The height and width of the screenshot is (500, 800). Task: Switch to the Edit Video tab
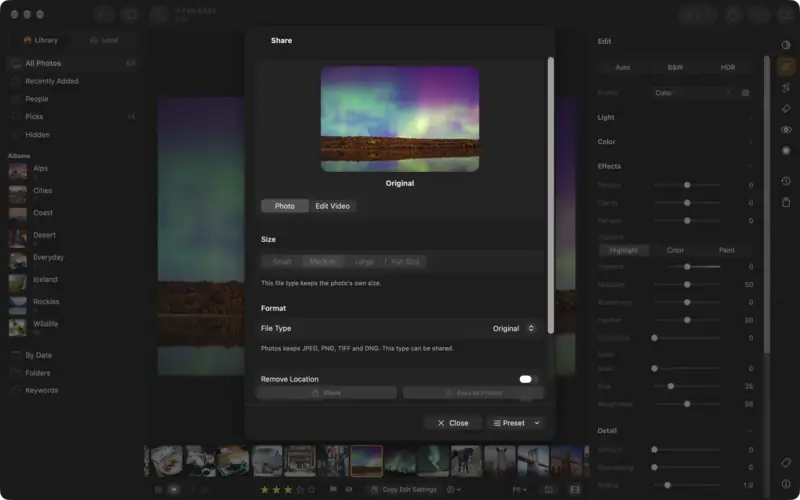pyautogui.click(x=333, y=206)
